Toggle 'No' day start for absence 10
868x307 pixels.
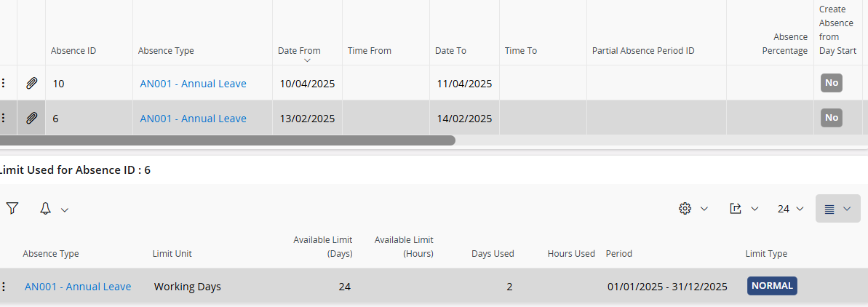pyautogui.click(x=832, y=83)
